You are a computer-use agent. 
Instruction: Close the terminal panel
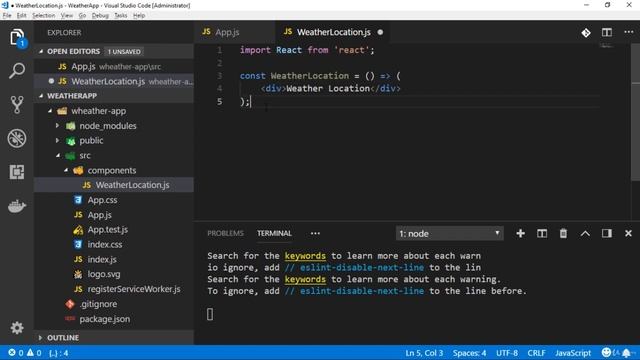pyautogui.click(x=628, y=233)
